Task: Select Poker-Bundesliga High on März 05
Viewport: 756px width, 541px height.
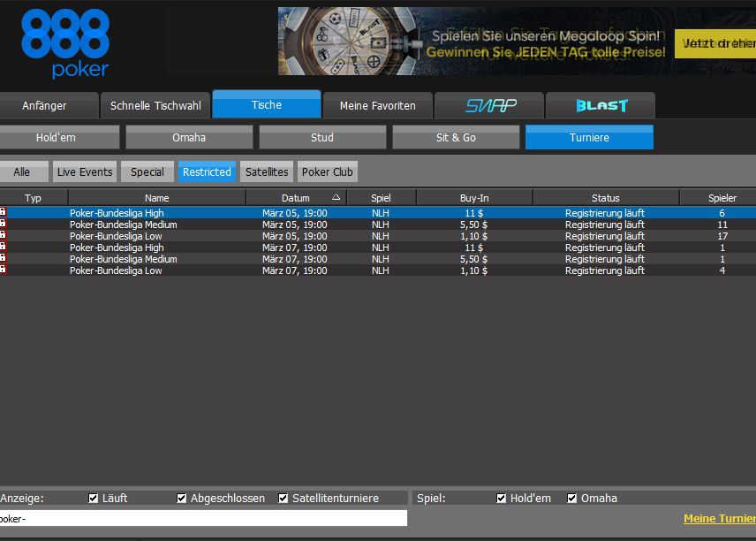Action: 378,213
